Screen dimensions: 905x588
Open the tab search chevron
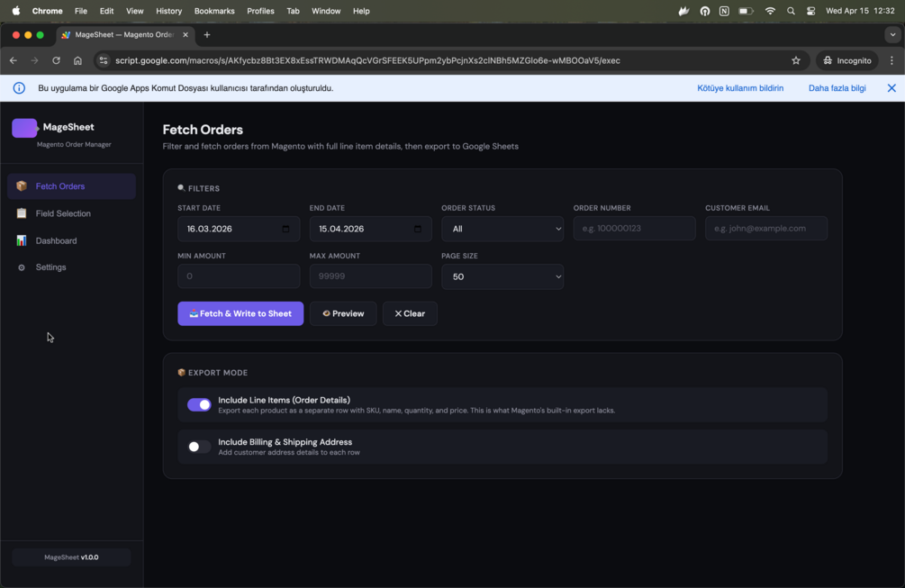point(893,34)
